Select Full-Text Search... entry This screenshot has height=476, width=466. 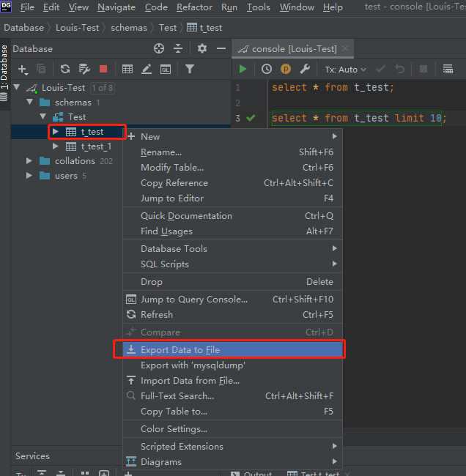point(232,396)
